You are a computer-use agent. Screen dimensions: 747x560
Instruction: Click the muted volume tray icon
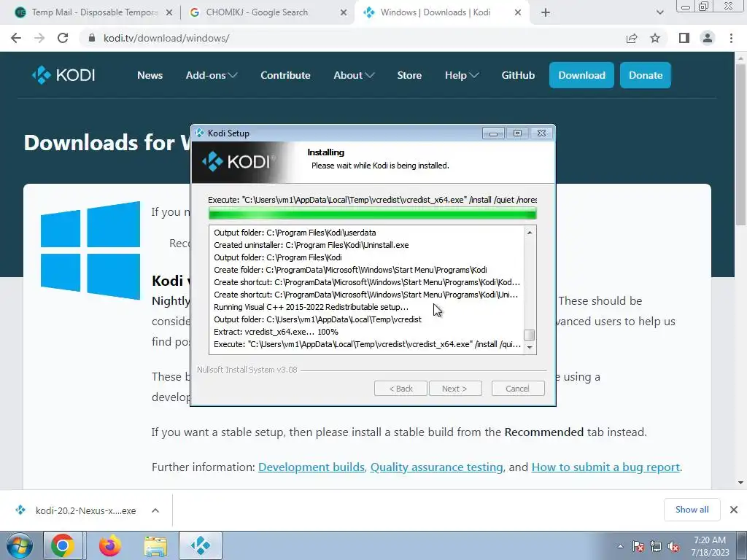point(673,546)
